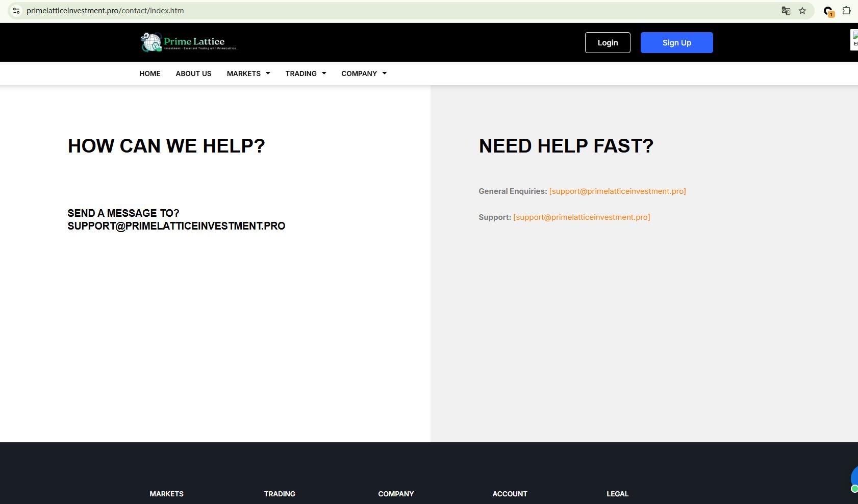Open the blue live chat bubble
The height and width of the screenshot is (504, 858).
[854, 478]
